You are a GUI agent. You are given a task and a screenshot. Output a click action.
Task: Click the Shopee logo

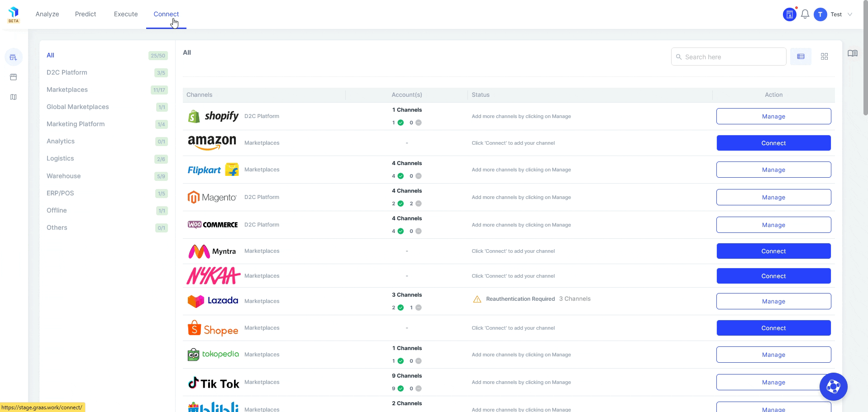coord(213,328)
